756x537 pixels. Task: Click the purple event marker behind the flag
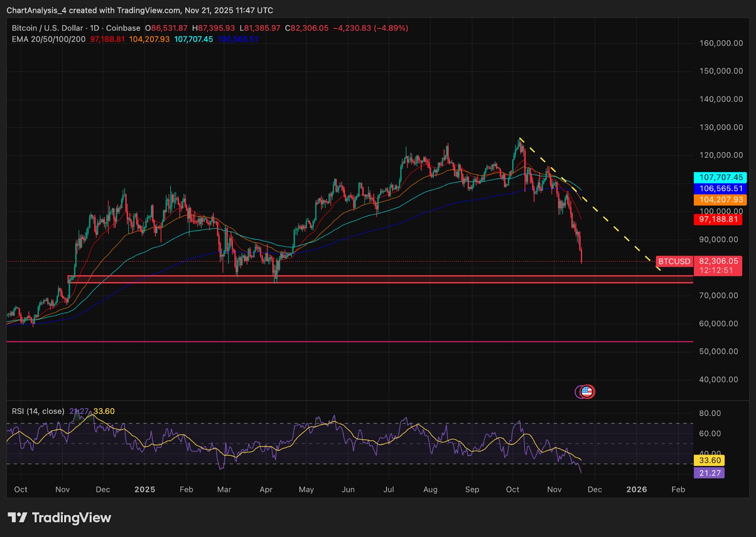578,392
